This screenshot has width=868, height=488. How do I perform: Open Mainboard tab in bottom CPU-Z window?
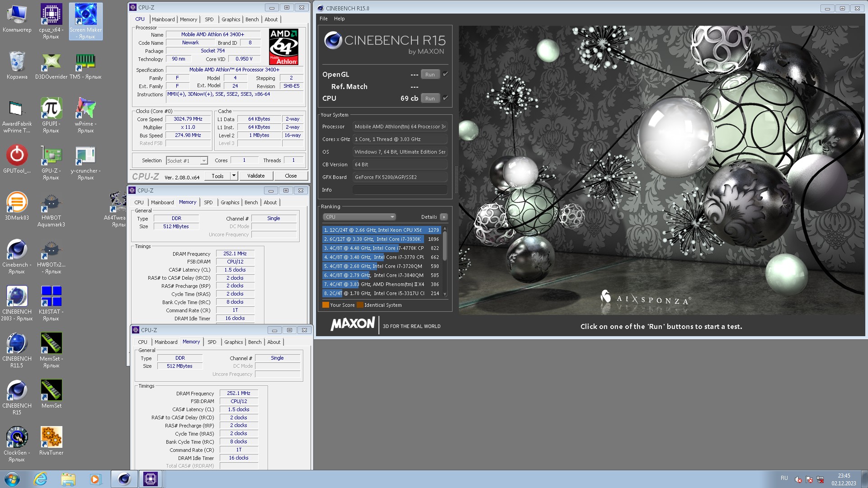[166, 342]
